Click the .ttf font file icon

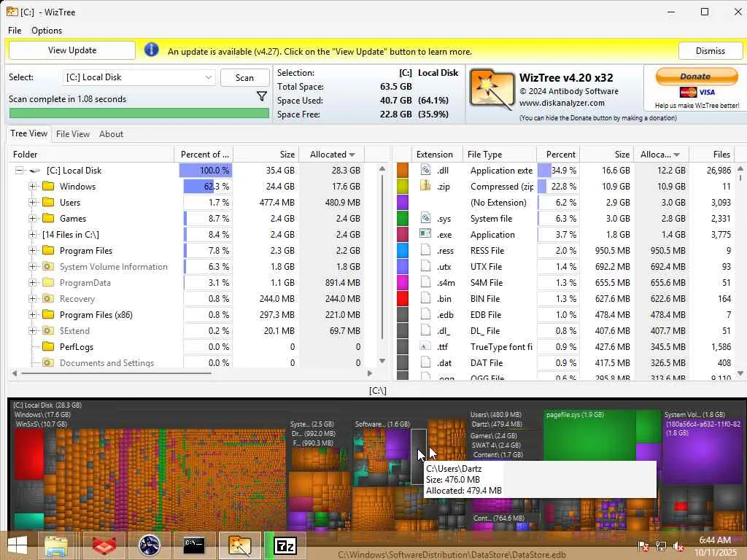coord(425,346)
